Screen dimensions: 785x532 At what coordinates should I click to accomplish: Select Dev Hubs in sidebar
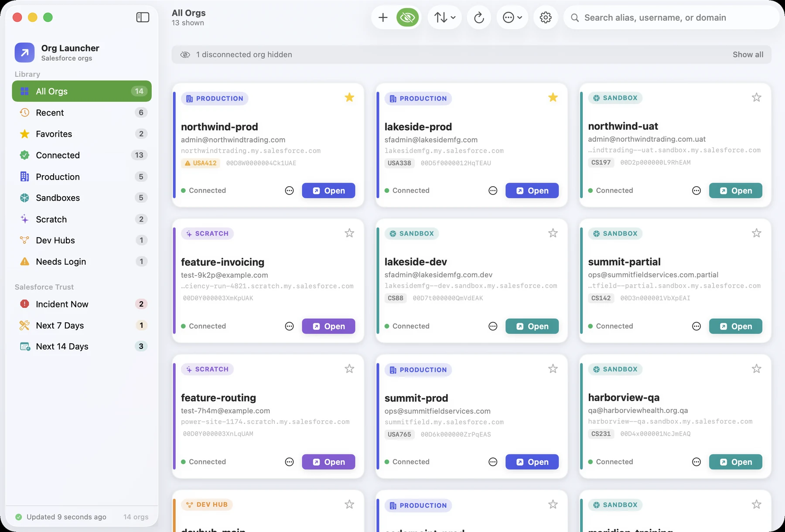click(82, 240)
